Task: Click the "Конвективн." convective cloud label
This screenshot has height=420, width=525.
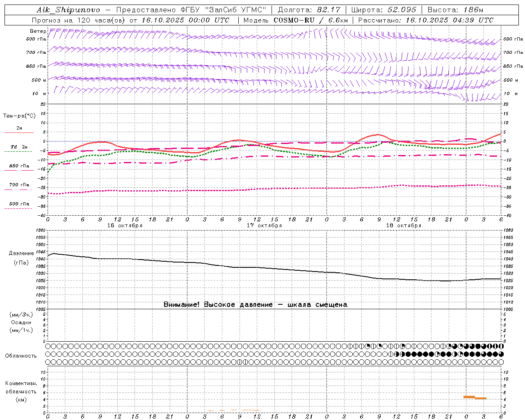Action: (21, 383)
